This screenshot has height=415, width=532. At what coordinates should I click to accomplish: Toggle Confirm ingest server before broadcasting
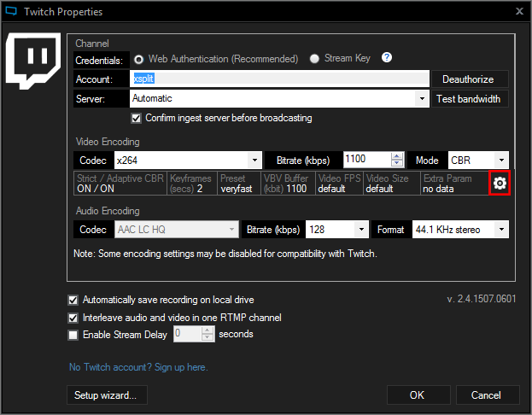(x=137, y=118)
